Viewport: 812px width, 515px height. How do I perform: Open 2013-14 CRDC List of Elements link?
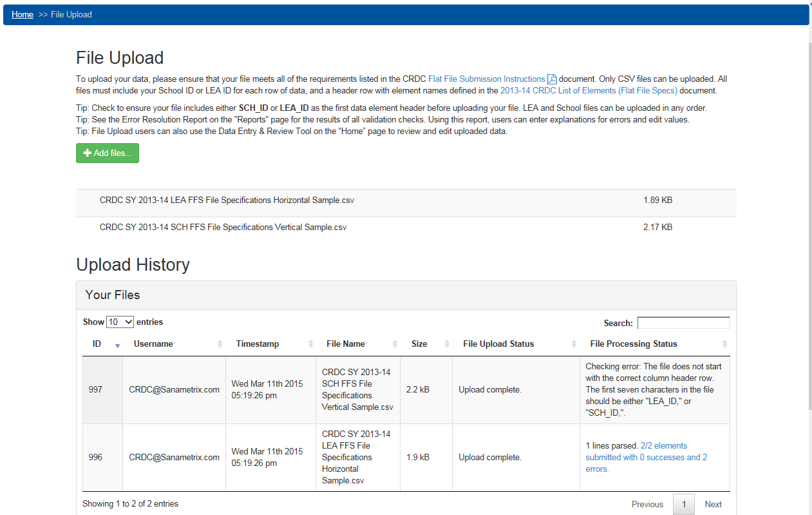589,91
